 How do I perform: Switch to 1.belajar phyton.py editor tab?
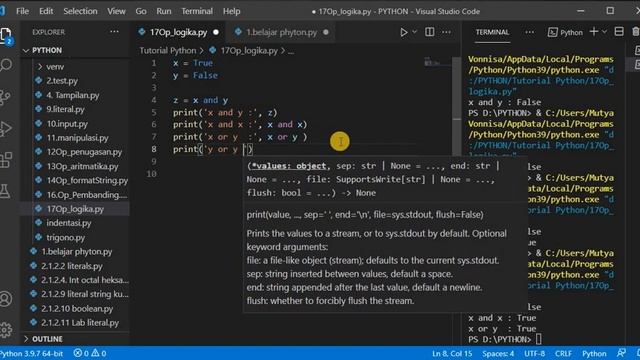click(x=282, y=32)
